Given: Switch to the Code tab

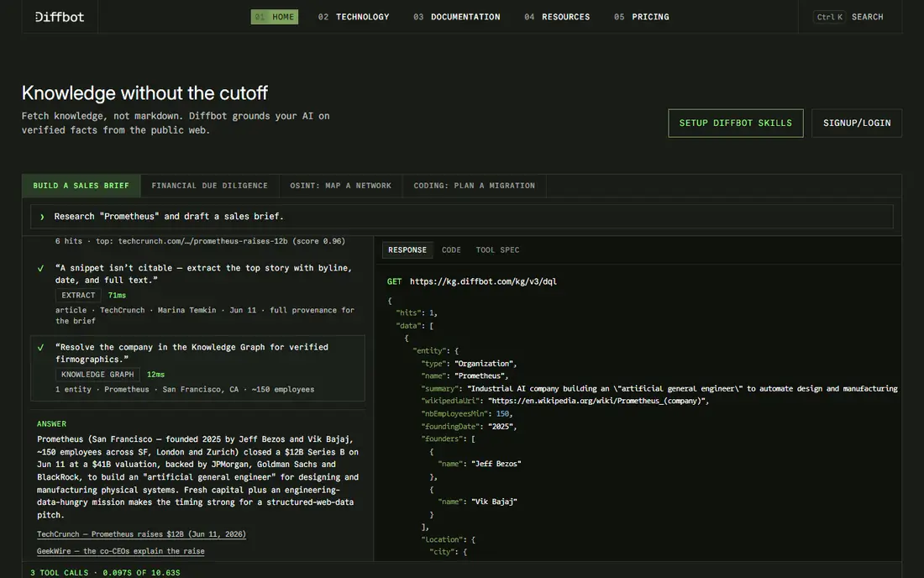Looking at the screenshot, I should (451, 250).
